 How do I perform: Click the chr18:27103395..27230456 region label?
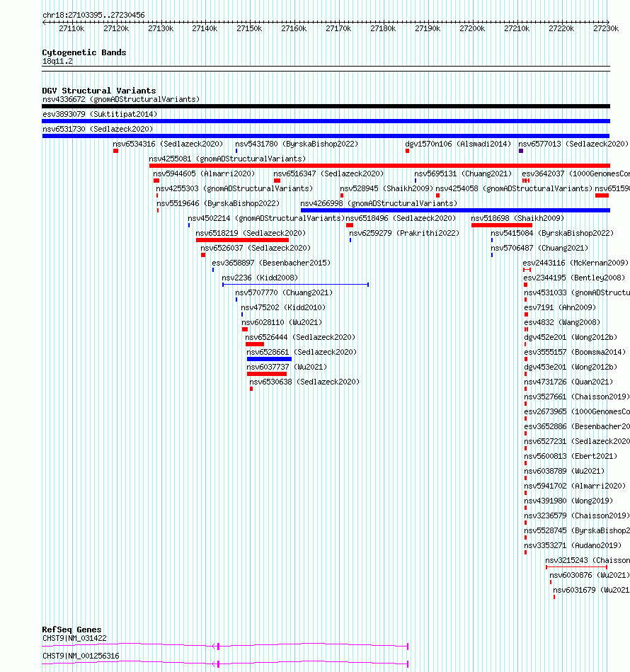pyautogui.click(x=93, y=15)
